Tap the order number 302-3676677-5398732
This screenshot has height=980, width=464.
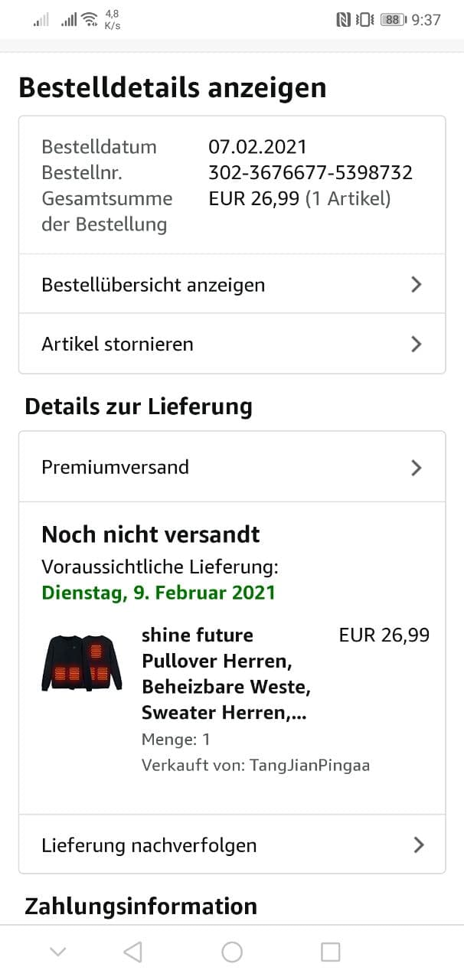tap(310, 172)
